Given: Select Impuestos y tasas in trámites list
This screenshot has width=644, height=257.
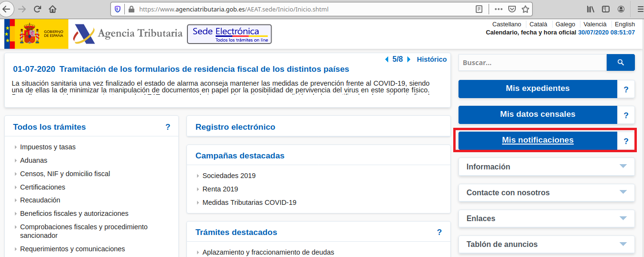Looking at the screenshot, I should (48, 147).
